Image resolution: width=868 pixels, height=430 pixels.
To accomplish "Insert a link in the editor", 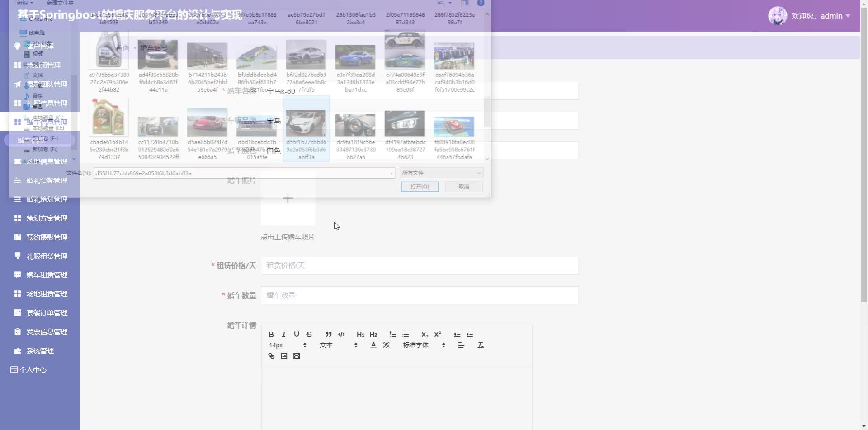I will pos(271,356).
